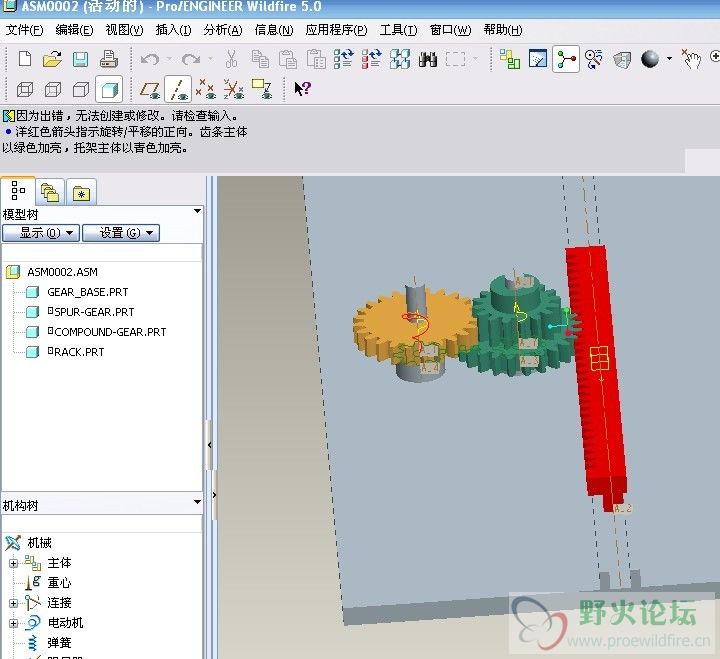This screenshot has width=720, height=659.
Task: Toggle coordinate systems display
Action: [234, 89]
